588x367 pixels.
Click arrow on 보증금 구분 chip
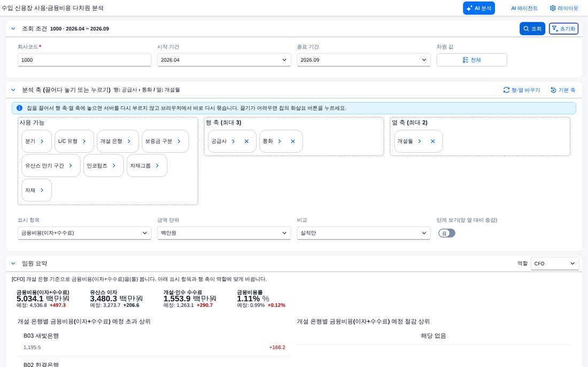[x=179, y=142]
